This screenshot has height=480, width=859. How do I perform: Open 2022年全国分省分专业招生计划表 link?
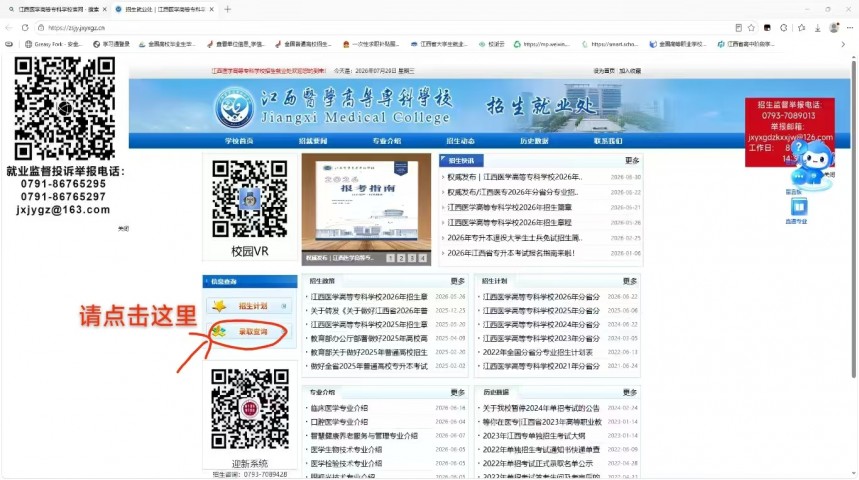click(x=537, y=352)
